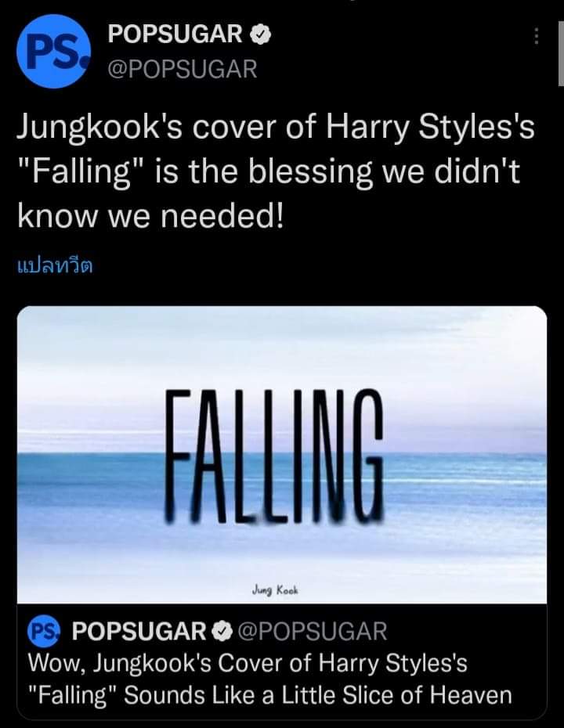Open the FALLING cover art image
Image resolution: width=564 pixels, height=728 pixels.
(x=282, y=455)
